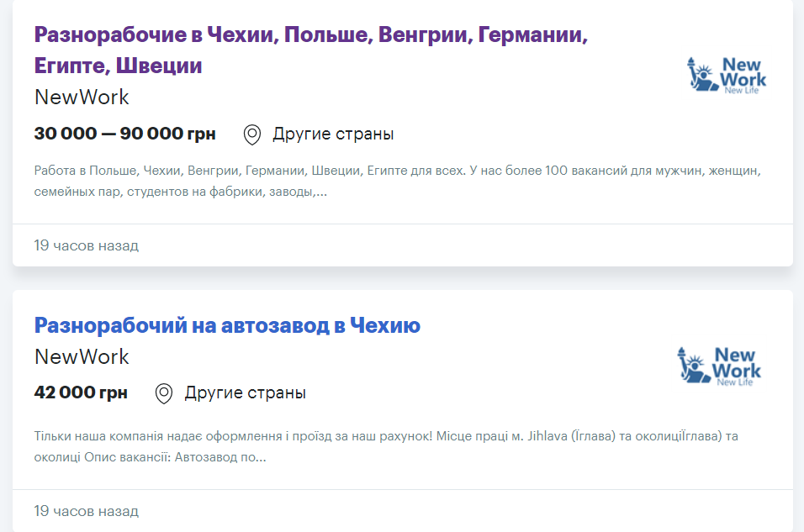Screen dimensions: 804x532
Task: Click the "30 000 — 90 000 грн" salary
Action: pyautogui.click(x=124, y=134)
